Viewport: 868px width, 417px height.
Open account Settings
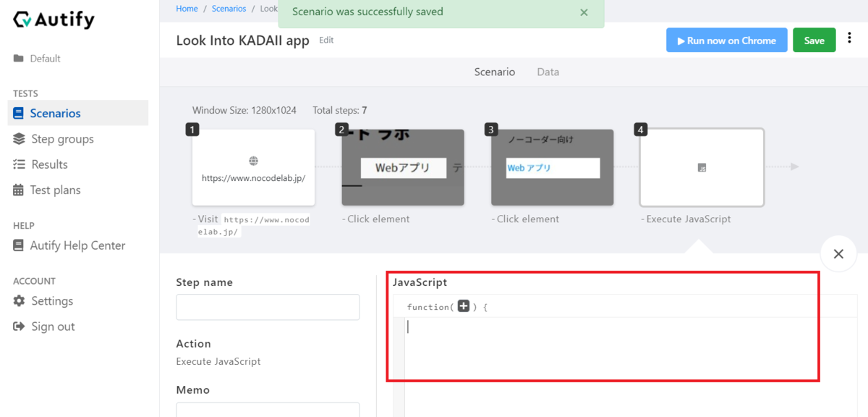pyautogui.click(x=43, y=301)
